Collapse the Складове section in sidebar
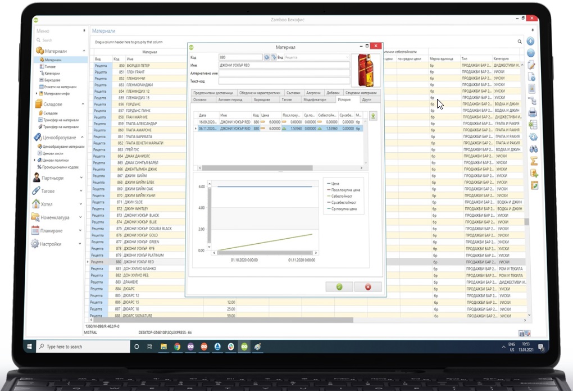 (x=83, y=104)
